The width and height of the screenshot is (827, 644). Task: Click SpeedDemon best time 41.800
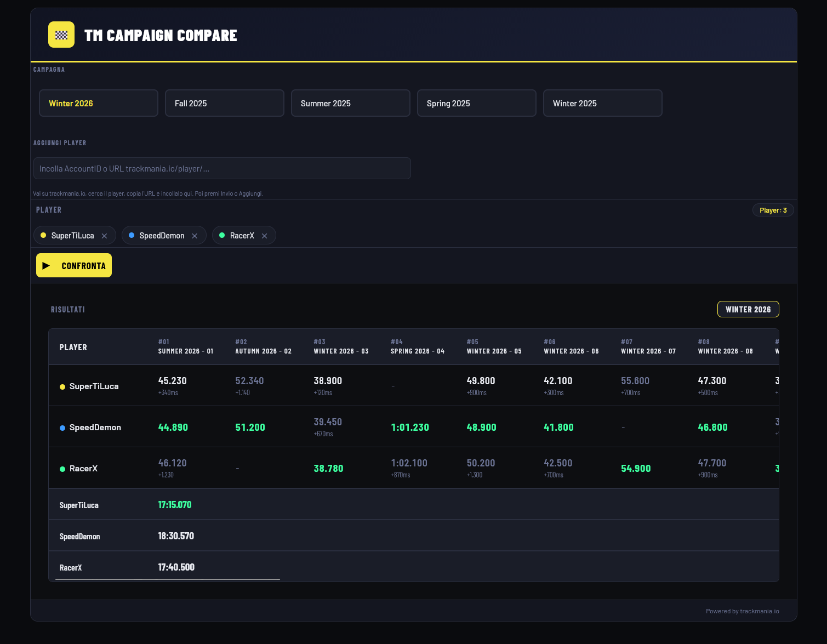(x=558, y=427)
